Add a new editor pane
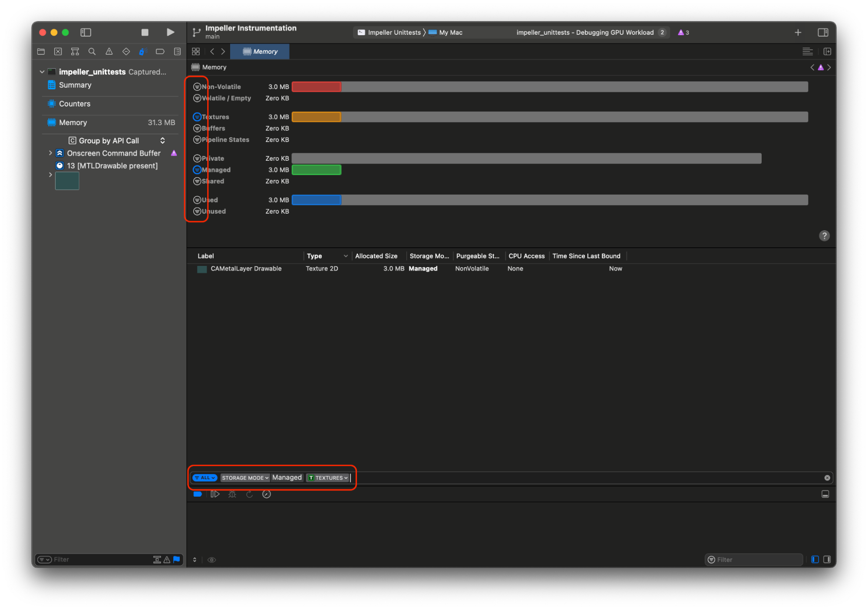Viewport: 868px width, 610px height. pos(827,51)
